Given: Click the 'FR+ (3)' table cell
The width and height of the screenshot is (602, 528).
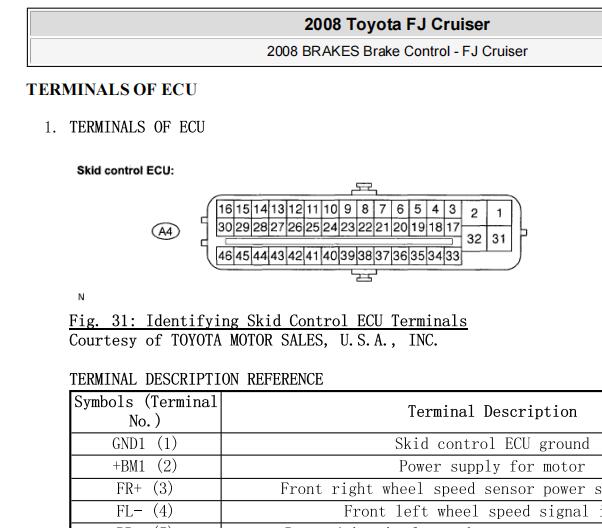Looking at the screenshot, I should 145,489.
